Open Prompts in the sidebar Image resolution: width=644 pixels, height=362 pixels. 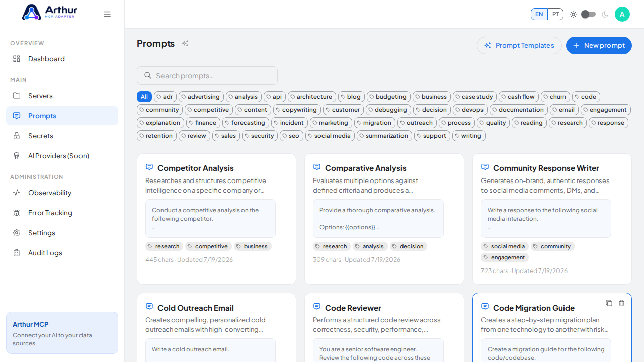point(62,116)
